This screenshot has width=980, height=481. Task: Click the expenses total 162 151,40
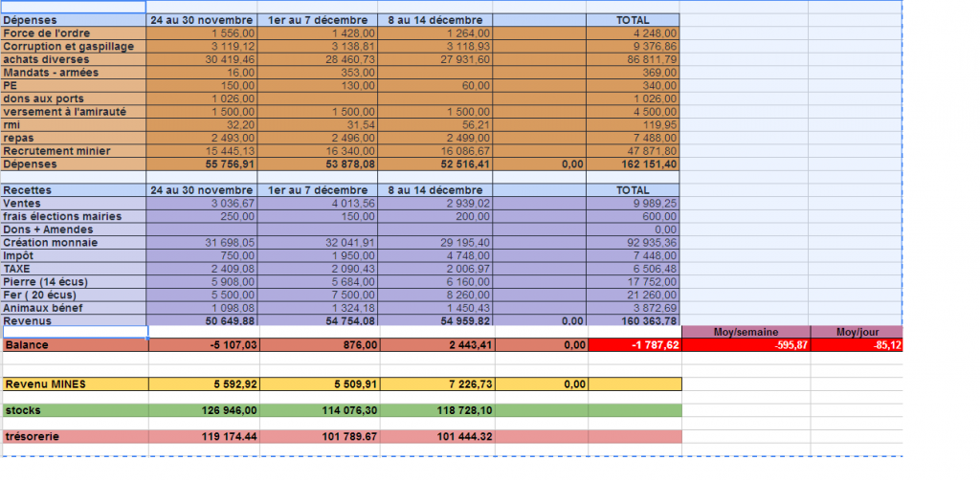[634, 164]
